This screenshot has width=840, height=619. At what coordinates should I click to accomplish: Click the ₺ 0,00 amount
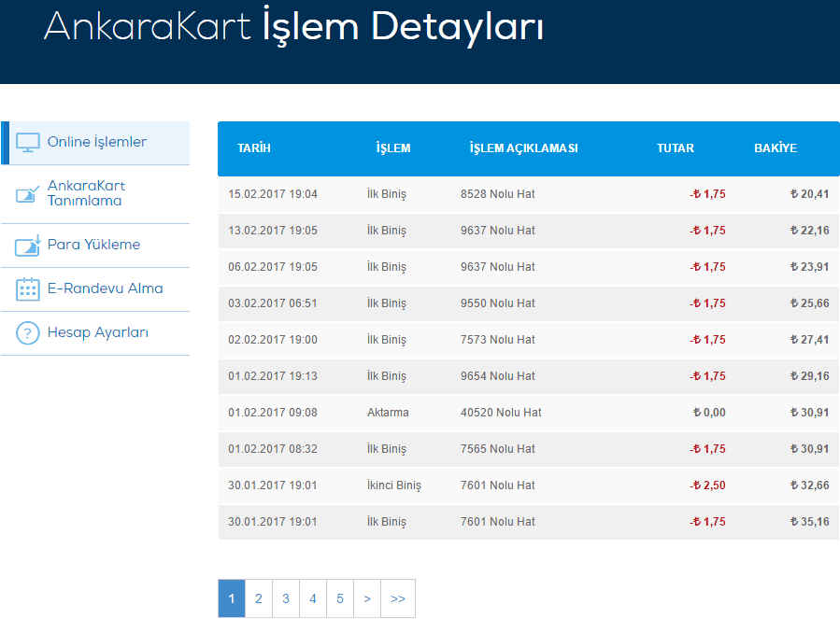click(x=709, y=413)
